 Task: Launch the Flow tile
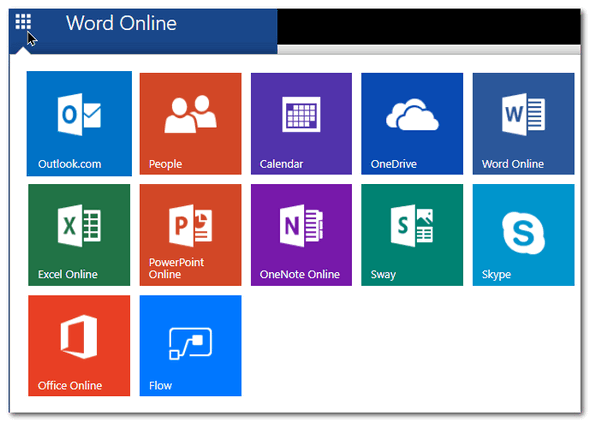pos(190,345)
